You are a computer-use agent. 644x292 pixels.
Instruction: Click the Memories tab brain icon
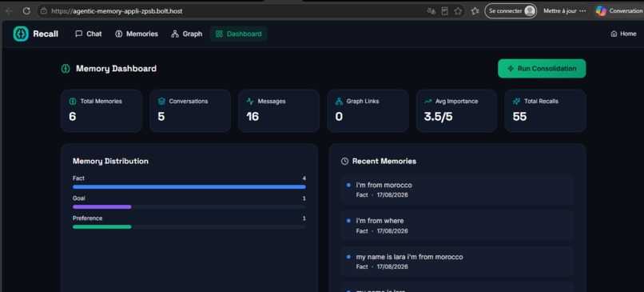119,34
